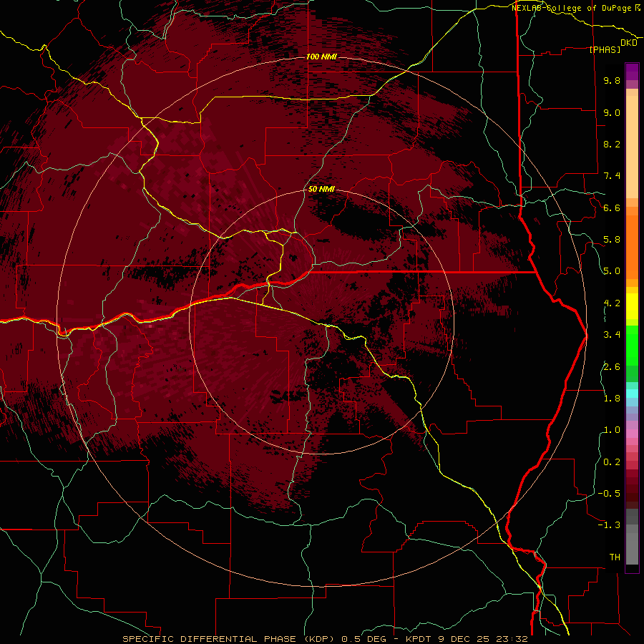This screenshot has width=644, height=644.
Task: Click the 9 DEC 25 23:32 timestamp
Action: click(x=482, y=639)
